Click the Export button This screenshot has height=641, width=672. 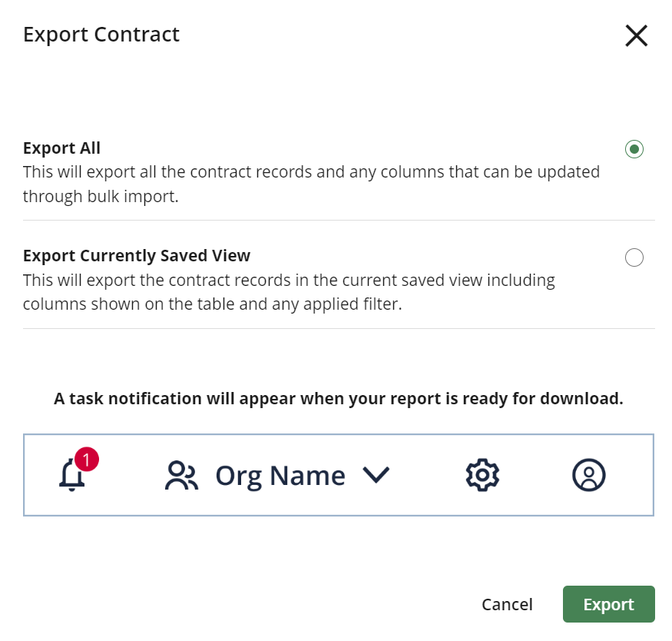pos(608,604)
